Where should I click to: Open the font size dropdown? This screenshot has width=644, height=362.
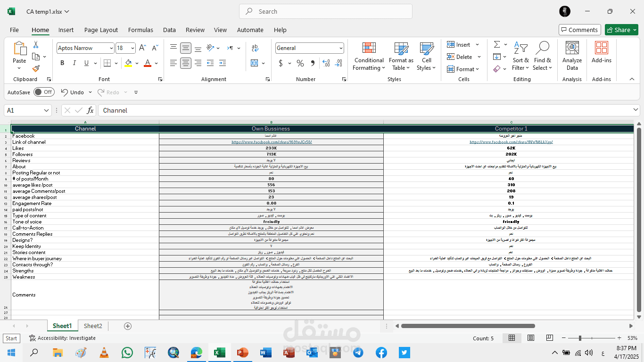point(132,48)
